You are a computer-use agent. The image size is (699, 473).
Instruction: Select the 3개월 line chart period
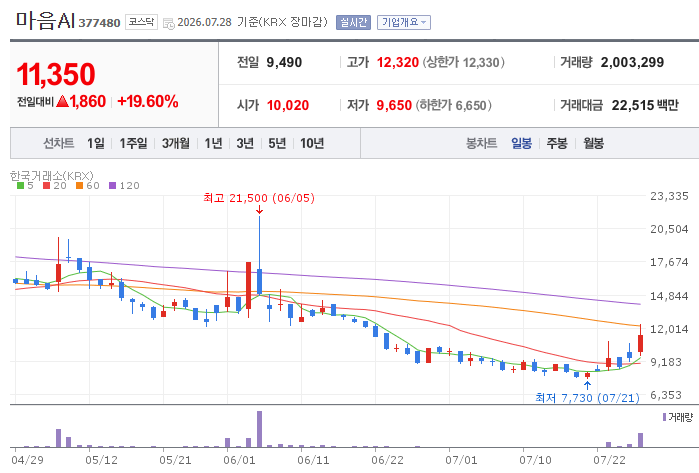pyautogui.click(x=176, y=143)
